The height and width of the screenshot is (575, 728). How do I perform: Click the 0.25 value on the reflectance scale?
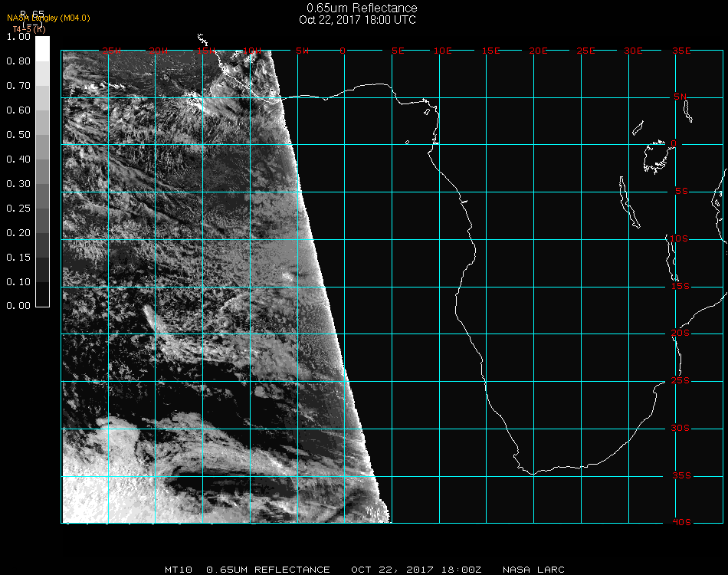[x=18, y=208]
